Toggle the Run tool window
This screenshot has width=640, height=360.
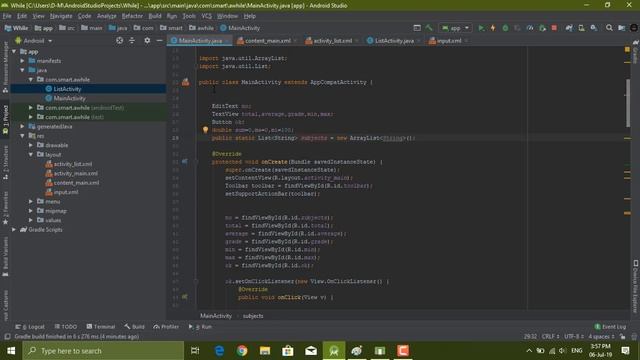[200, 327]
